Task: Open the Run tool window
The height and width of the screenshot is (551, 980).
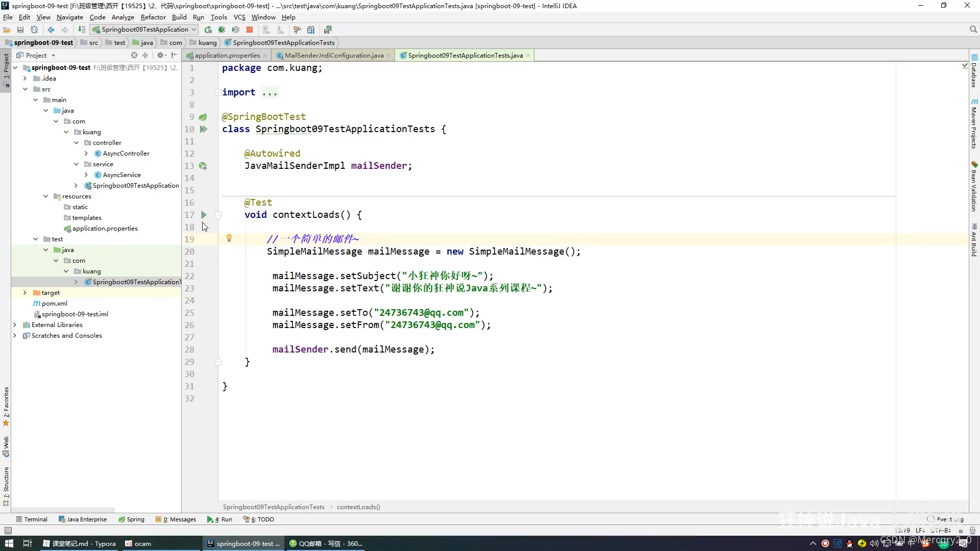Action: (x=219, y=519)
